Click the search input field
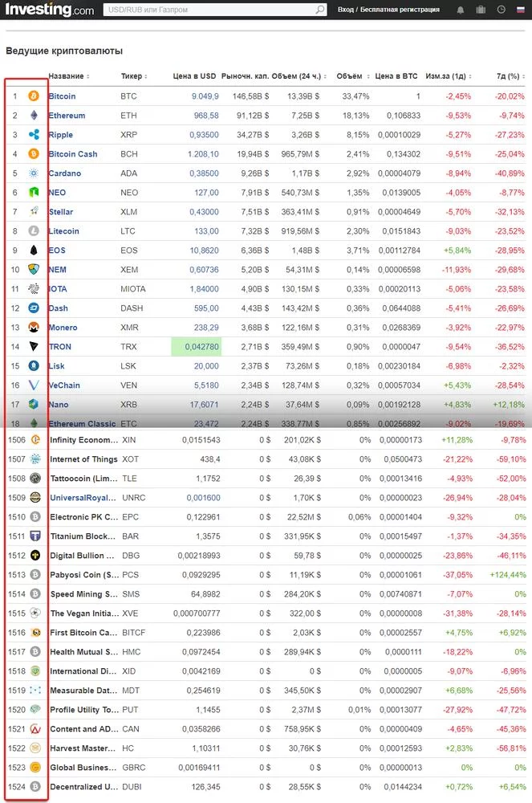 [209, 10]
